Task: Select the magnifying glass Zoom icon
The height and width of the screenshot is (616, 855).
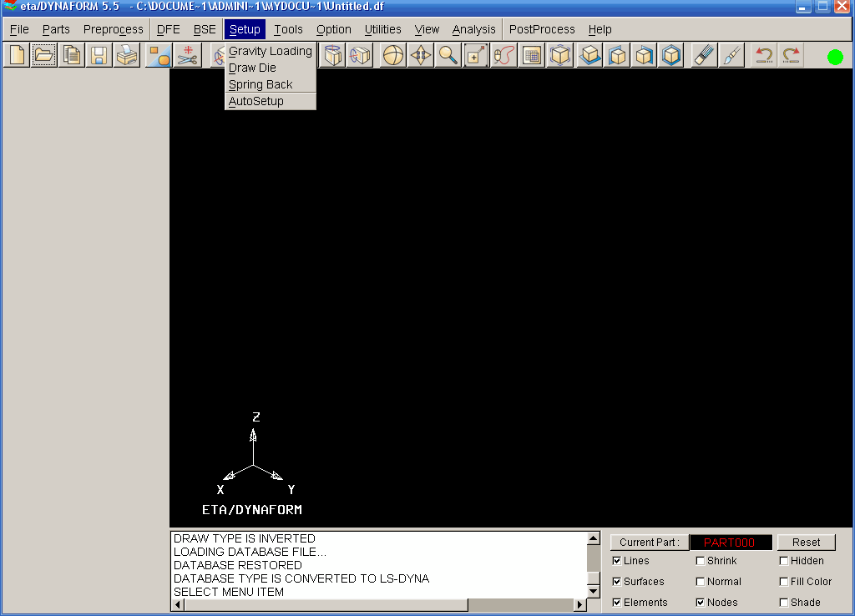Action: coord(448,55)
